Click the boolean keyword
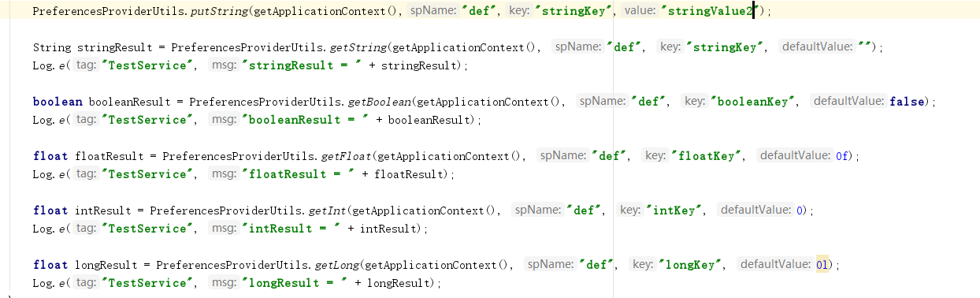Screen dimensions: 980x298 (58, 102)
